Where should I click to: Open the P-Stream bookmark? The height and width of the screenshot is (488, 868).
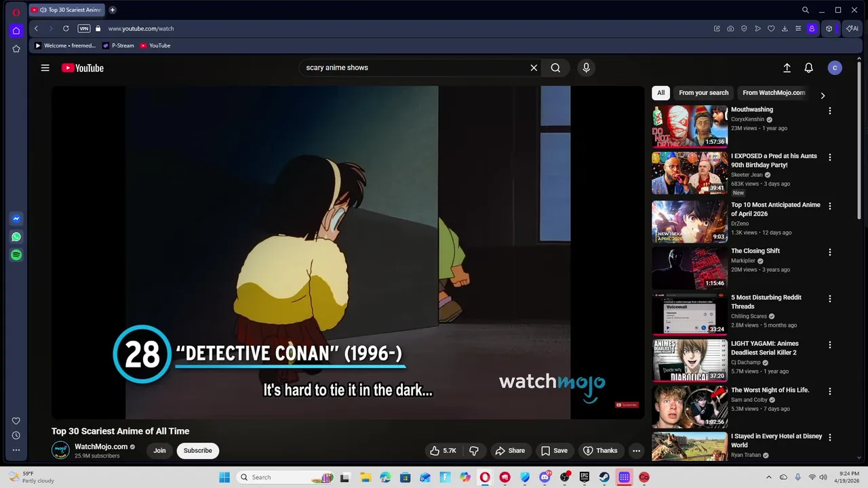click(x=118, y=45)
